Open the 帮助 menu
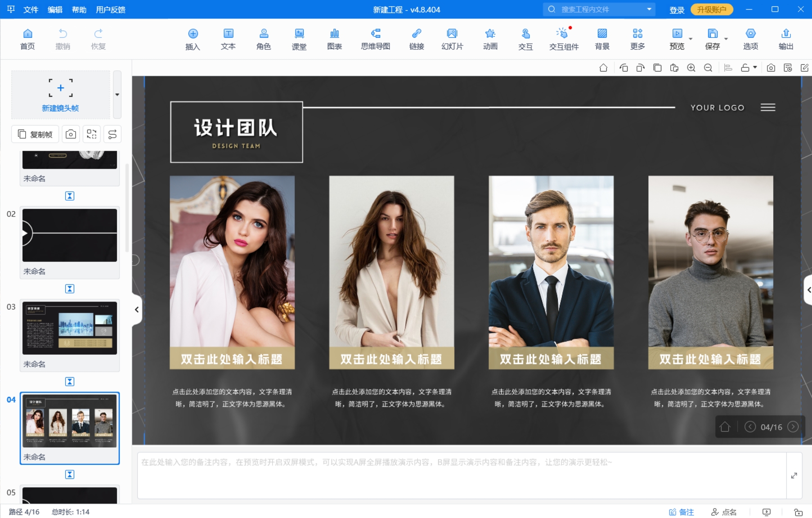 click(x=79, y=9)
